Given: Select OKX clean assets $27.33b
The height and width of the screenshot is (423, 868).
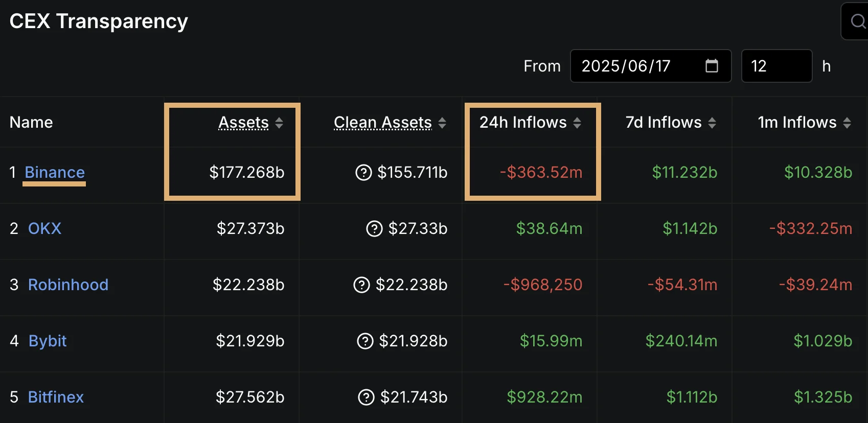Looking at the screenshot, I should tap(418, 228).
